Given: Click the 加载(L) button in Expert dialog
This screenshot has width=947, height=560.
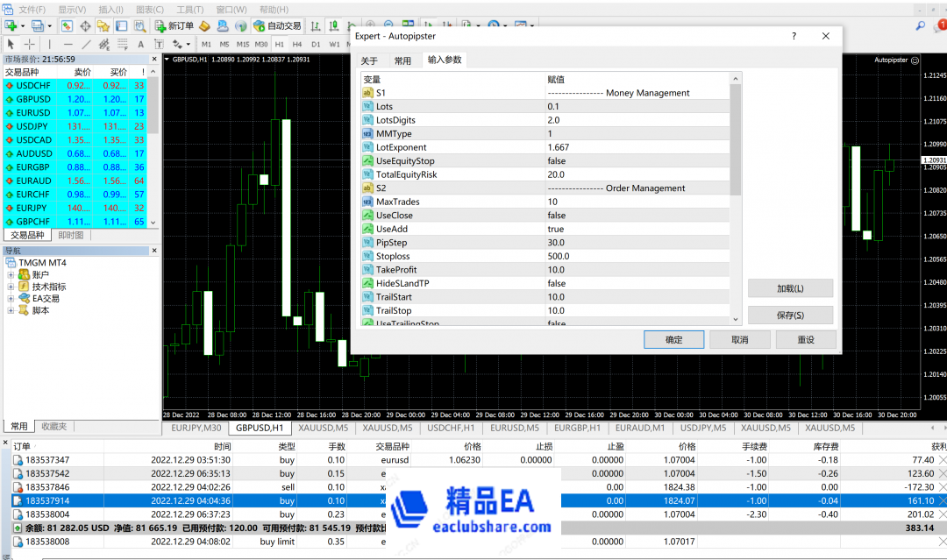Looking at the screenshot, I should (789, 288).
